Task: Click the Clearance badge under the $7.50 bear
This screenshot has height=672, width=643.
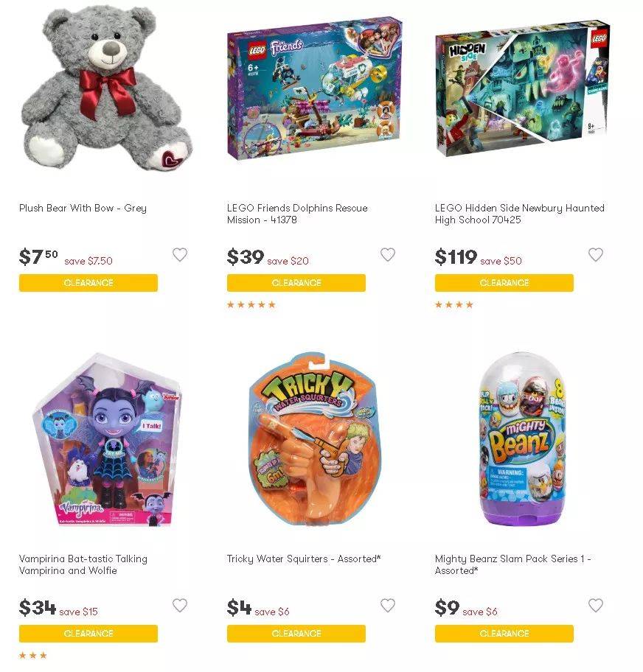Action: [88, 283]
